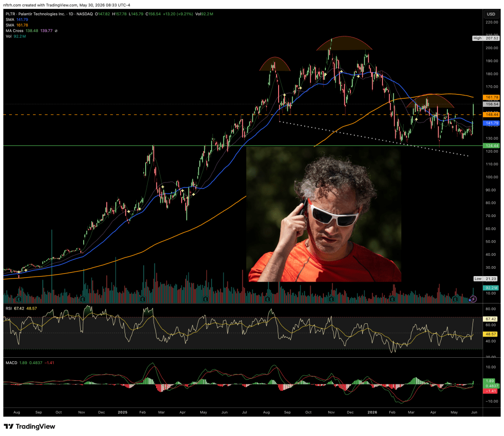Screen dimensions: 504x436
Task: Click the H157.78 high value in header
Action: click(119, 14)
